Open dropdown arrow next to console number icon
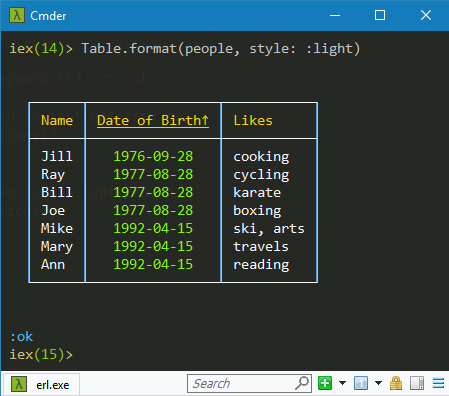 (378, 383)
